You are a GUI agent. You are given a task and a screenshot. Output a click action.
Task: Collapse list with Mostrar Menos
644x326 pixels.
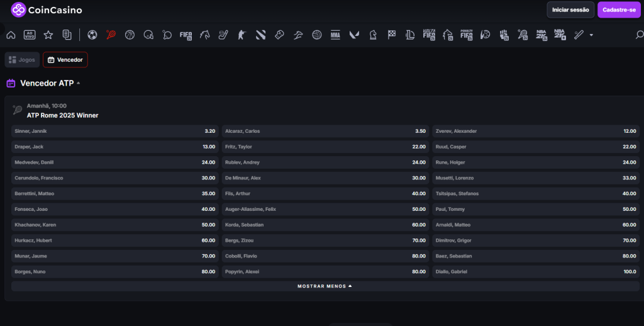click(325, 286)
